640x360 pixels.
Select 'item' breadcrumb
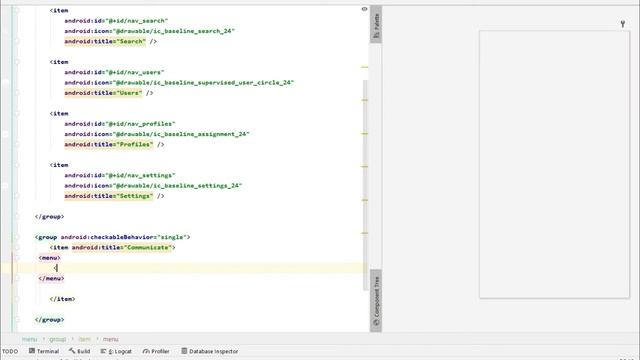[84, 339]
